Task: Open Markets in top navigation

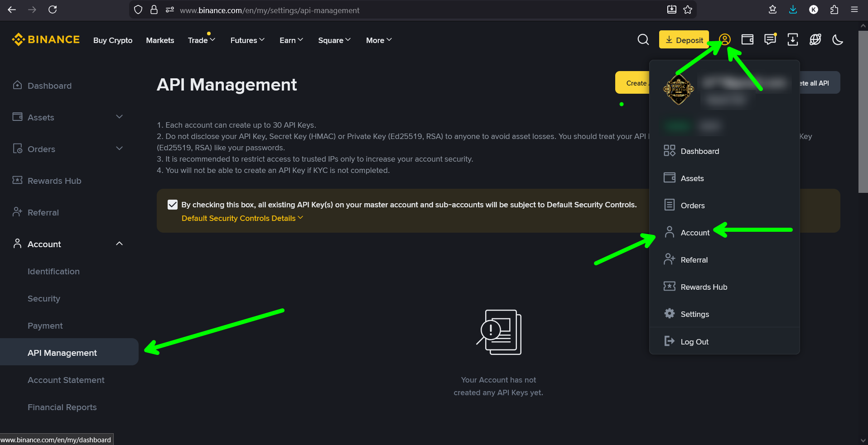Action: click(160, 40)
